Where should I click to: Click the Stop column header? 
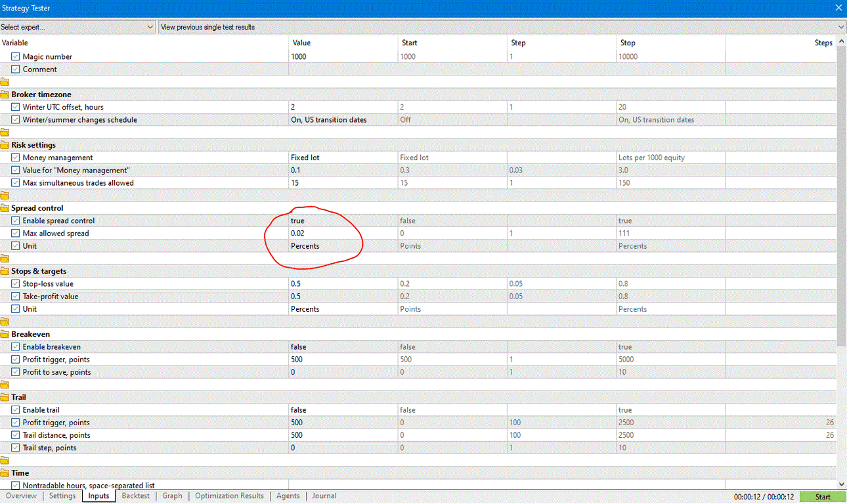coord(671,43)
